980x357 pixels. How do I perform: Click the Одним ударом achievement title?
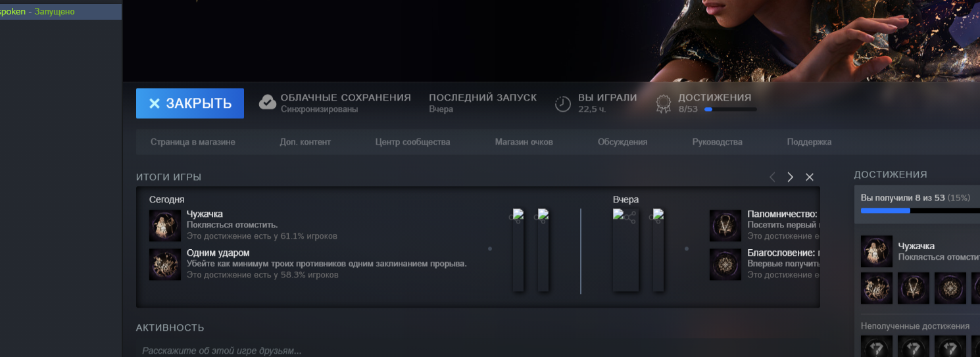click(218, 252)
